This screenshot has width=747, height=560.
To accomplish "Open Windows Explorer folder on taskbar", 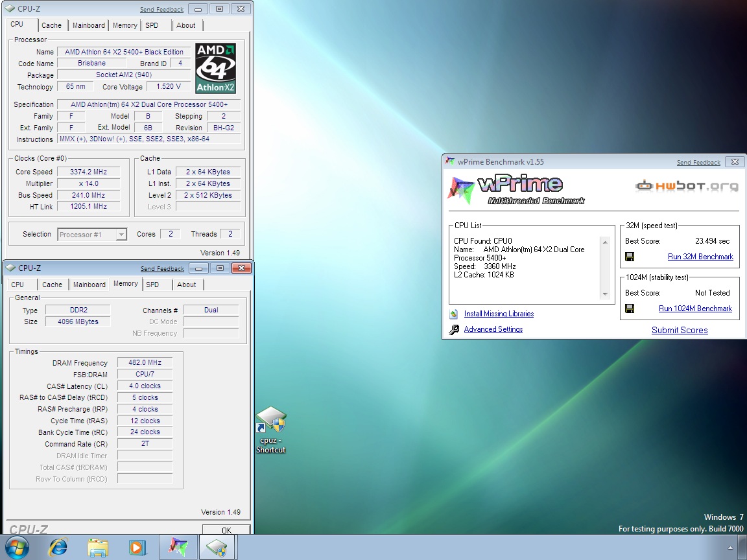I will click(98, 548).
